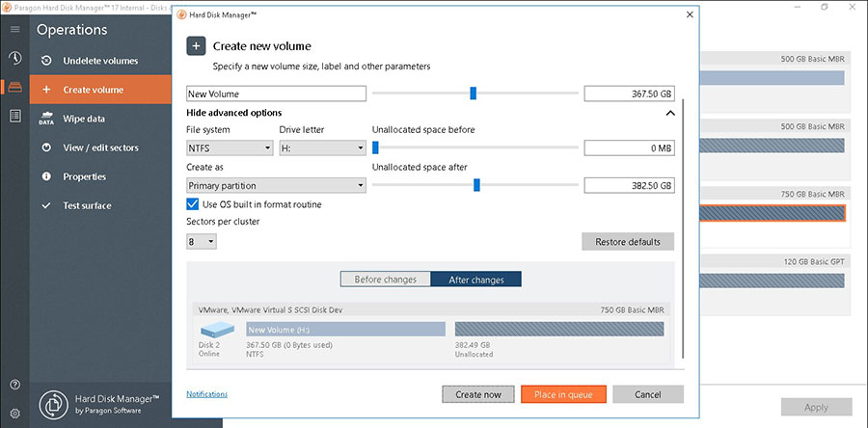
Task: Open View / edit sectors operation
Action: pos(100,147)
